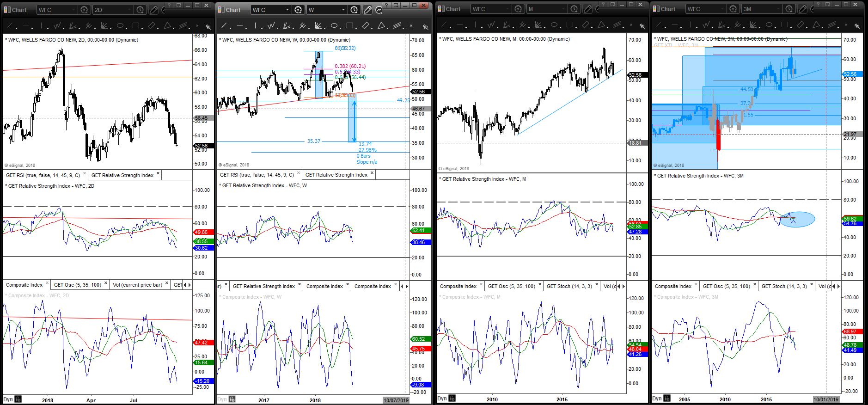868x405 pixels.
Task: Click the clock icon in monthly chart
Action: coord(574,9)
